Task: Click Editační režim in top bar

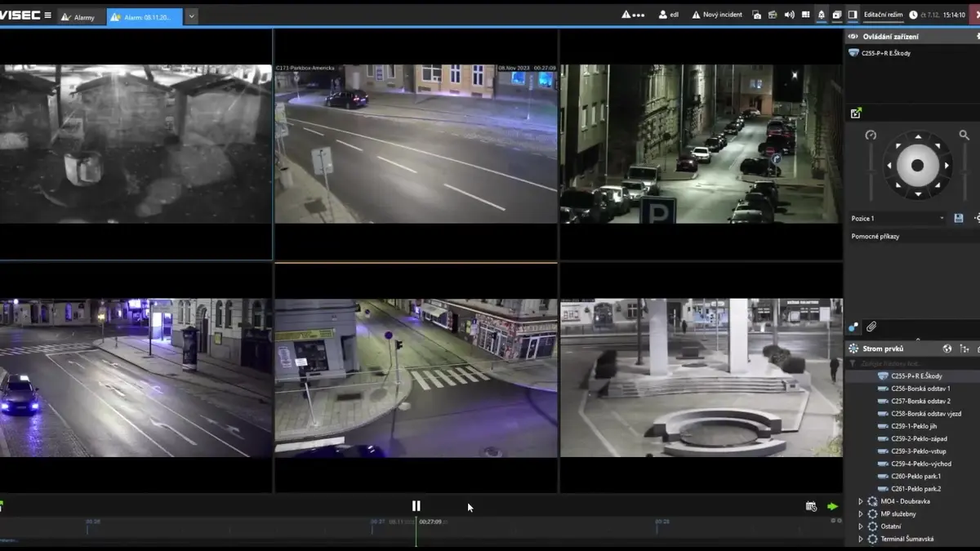Action: [883, 15]
